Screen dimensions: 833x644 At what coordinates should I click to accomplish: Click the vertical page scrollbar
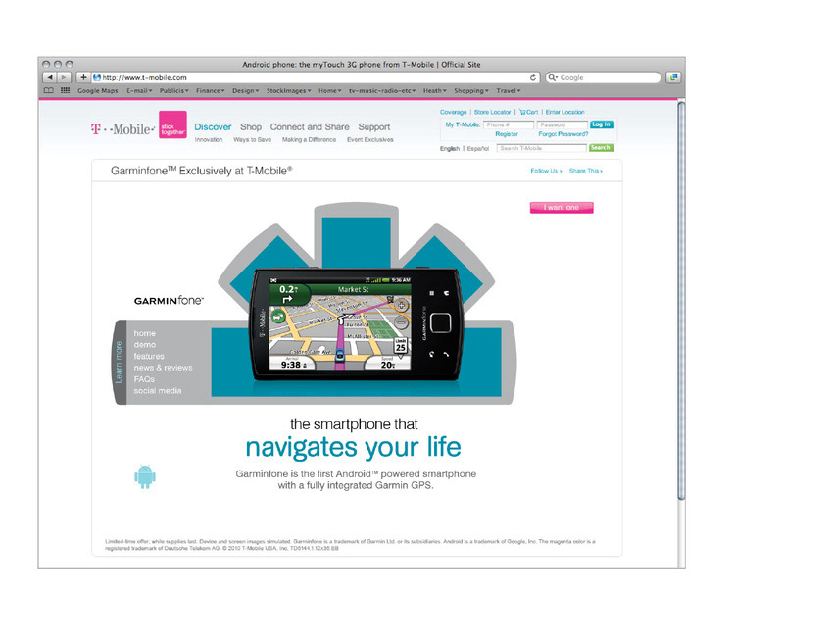(681, 301)
